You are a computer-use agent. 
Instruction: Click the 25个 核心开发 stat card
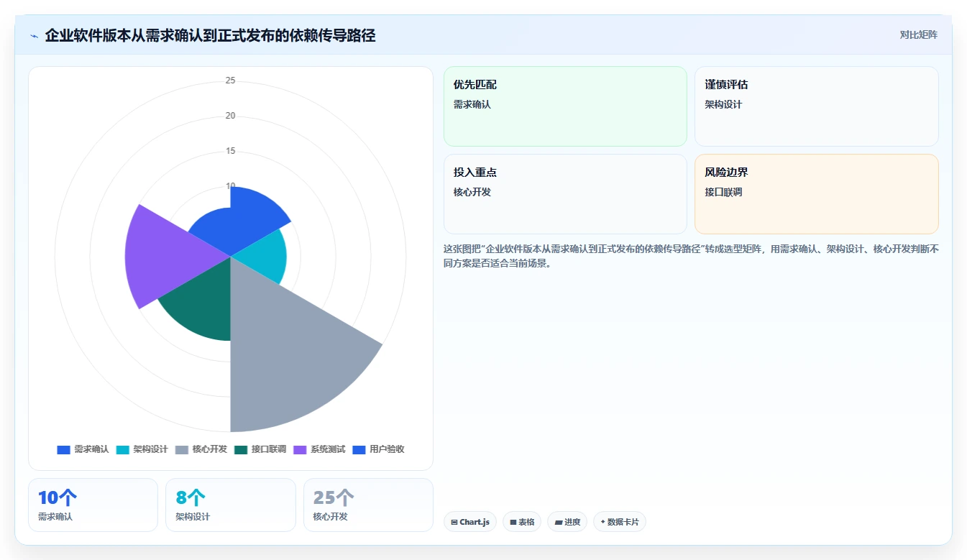[368, 505]
